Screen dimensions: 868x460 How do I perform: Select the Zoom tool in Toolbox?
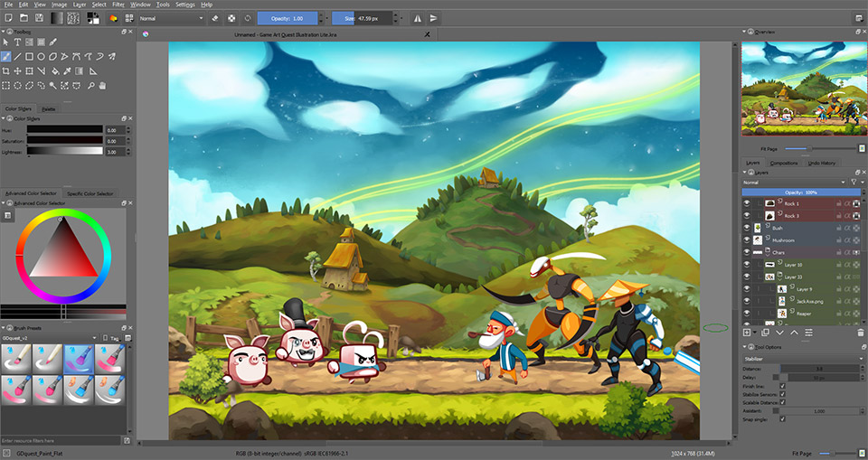pyautogui.click(x=90, y=85)
